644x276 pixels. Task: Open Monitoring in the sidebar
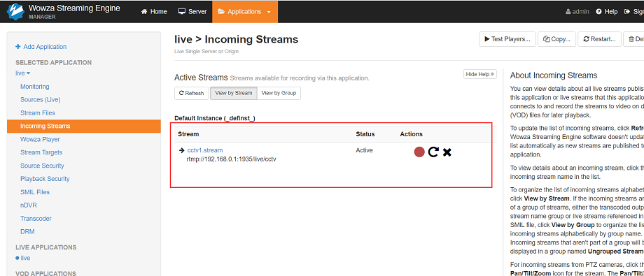click(x=35, y=87)
